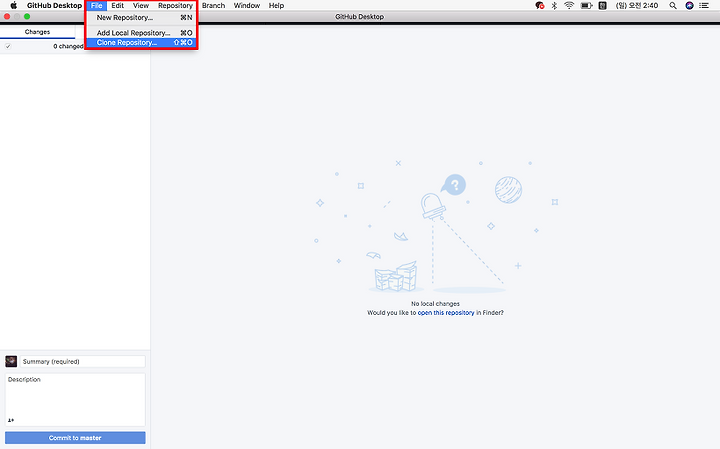Toggle the select-all changed files checkbox
Screen dimensions: 720x449
point(8,46)
